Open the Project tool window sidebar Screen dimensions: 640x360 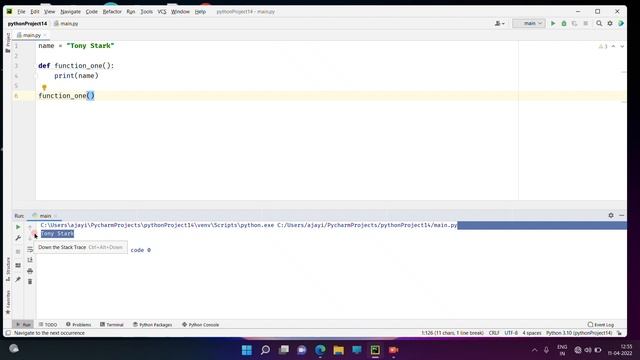[x=8, y=43]
